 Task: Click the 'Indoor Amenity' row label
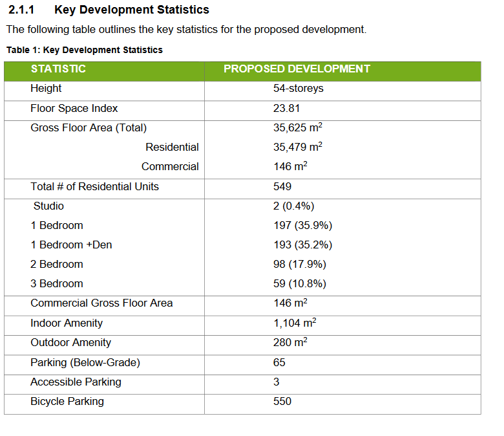(65, 323)
